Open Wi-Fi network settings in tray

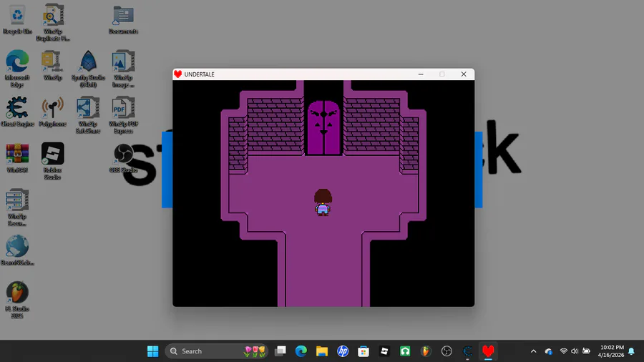pos(564,351)
